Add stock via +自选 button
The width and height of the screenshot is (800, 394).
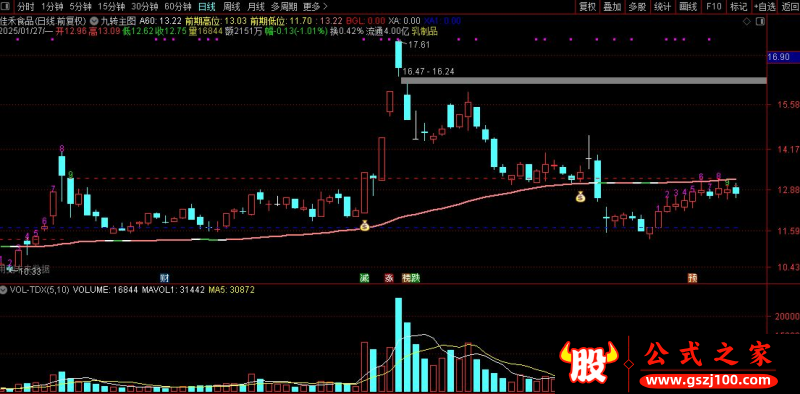764,7
